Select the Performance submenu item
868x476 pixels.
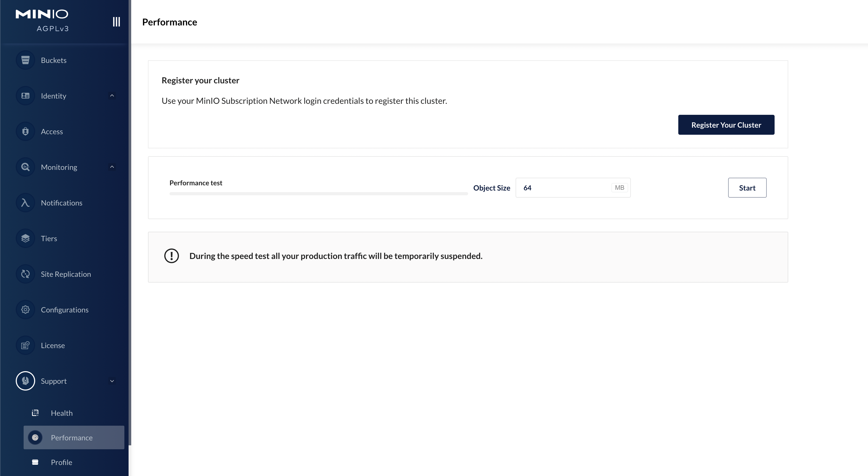(x=71, y=438)
